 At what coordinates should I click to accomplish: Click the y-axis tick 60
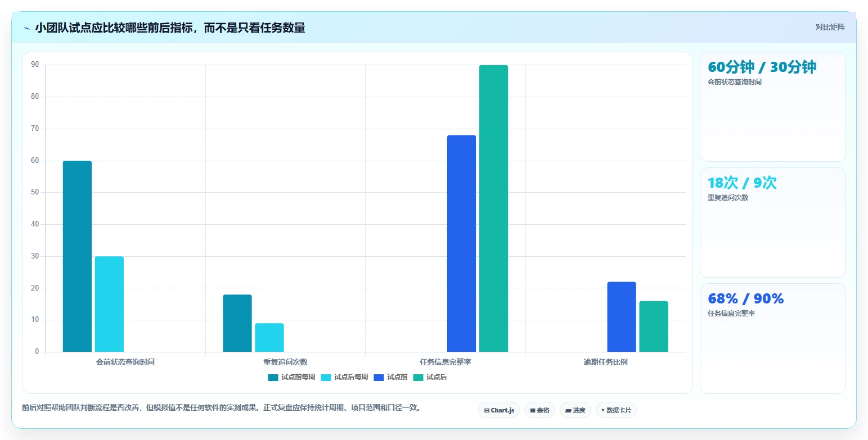point(35,161)
